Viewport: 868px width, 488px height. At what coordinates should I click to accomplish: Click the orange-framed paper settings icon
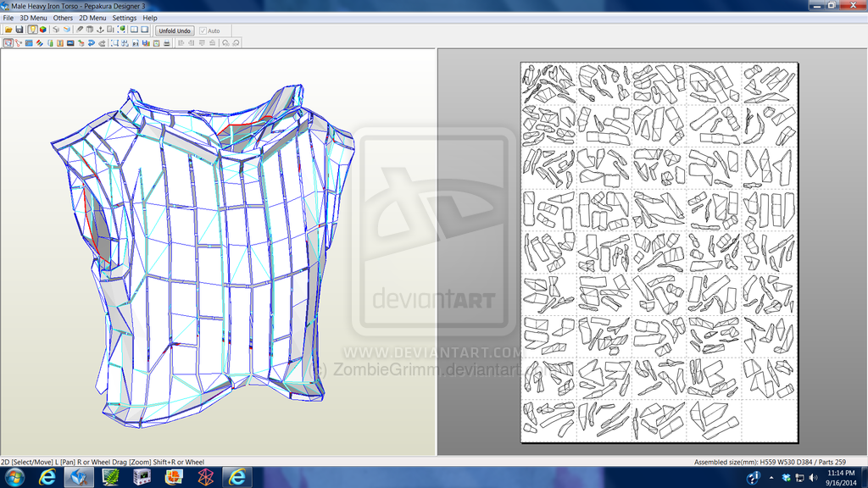[x=156, y=42]
